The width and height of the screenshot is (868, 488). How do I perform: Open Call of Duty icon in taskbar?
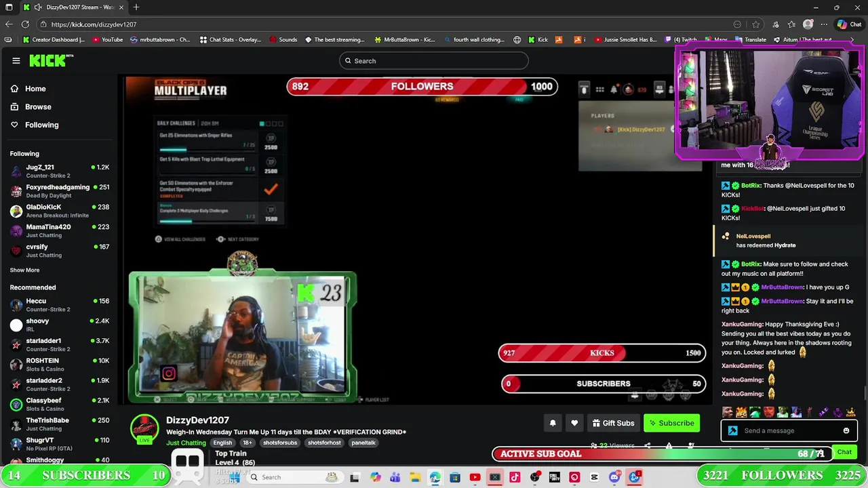(555, 477)
